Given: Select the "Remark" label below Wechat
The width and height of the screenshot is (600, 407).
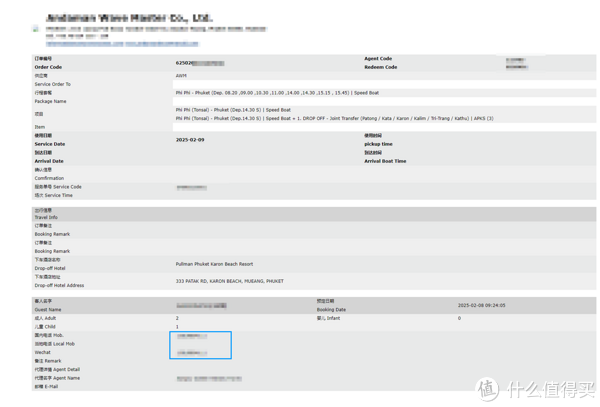Looking at the screenshot, I should (53, 361).
